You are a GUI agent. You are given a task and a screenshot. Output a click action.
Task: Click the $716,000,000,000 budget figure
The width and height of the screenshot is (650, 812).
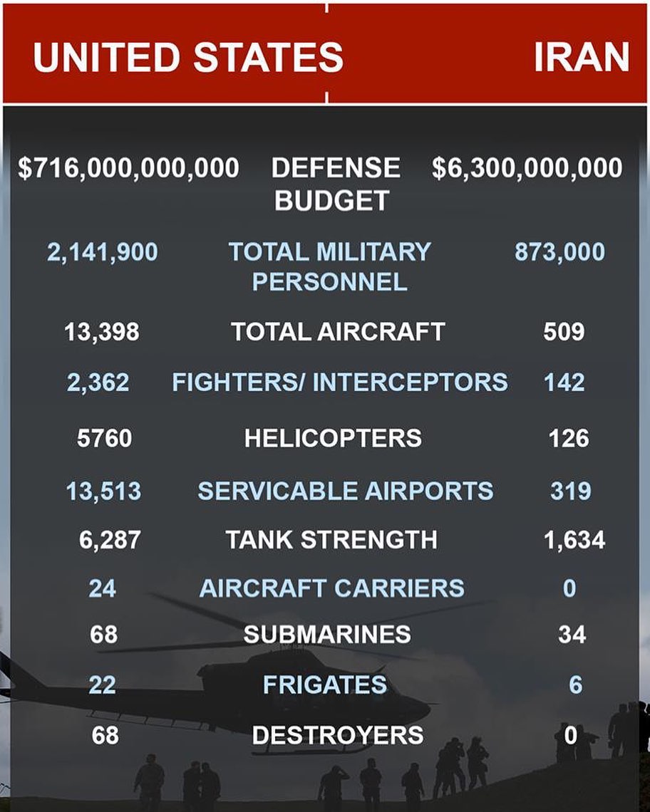click(x=128, y=168)
